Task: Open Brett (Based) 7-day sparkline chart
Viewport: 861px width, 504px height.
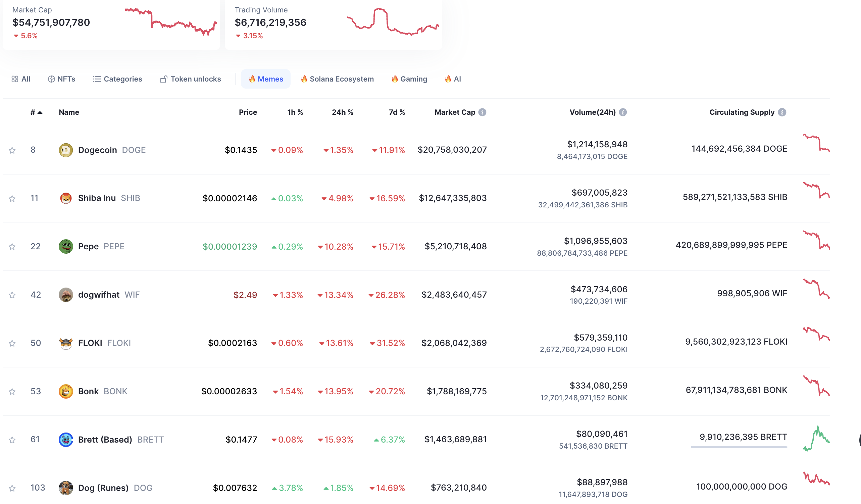Action: (816, 438)
